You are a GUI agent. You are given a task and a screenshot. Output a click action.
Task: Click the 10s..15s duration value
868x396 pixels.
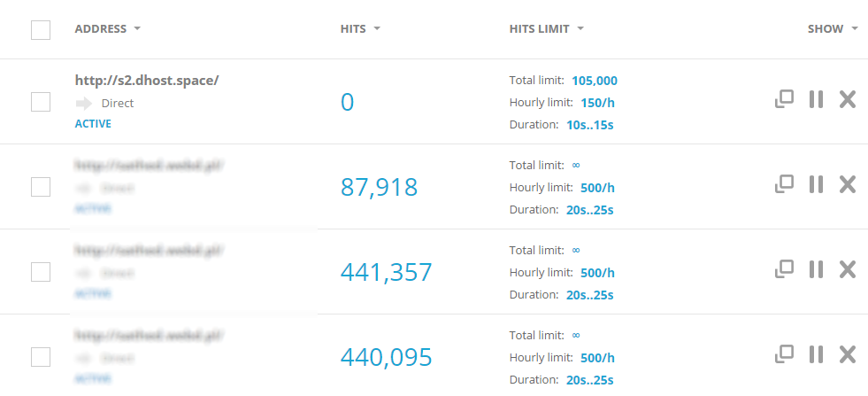pyautogui.click(x=589, y=125)
